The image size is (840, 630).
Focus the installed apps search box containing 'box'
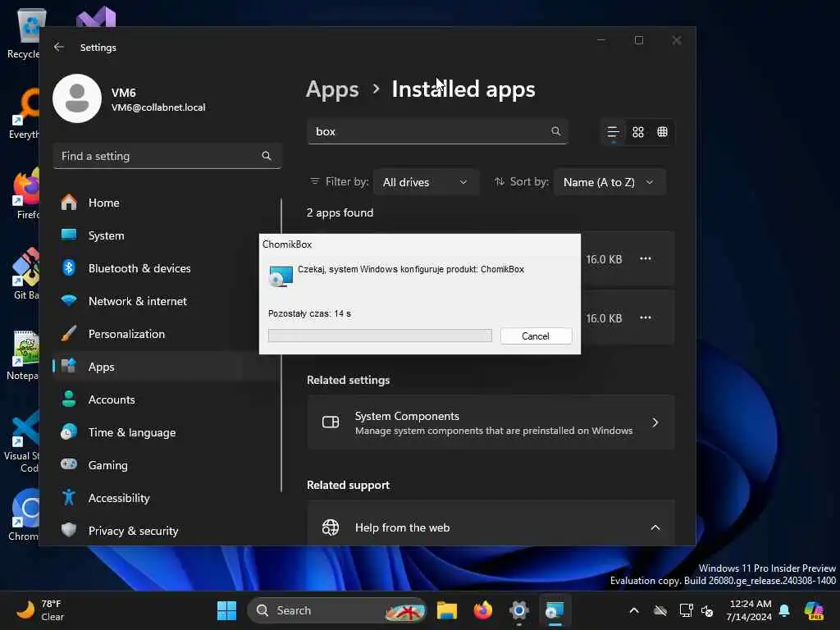pyautogui.click(x=437, y=131)
